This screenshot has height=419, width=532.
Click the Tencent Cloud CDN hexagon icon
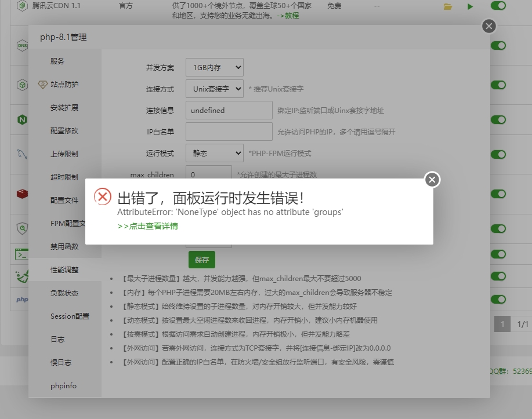[22, 5]
